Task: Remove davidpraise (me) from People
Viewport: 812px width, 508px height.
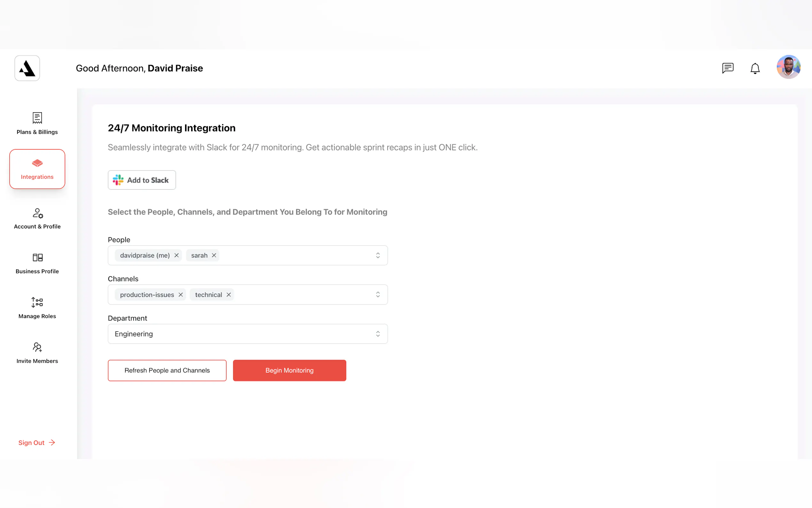Action: click(x=176, y=255)
